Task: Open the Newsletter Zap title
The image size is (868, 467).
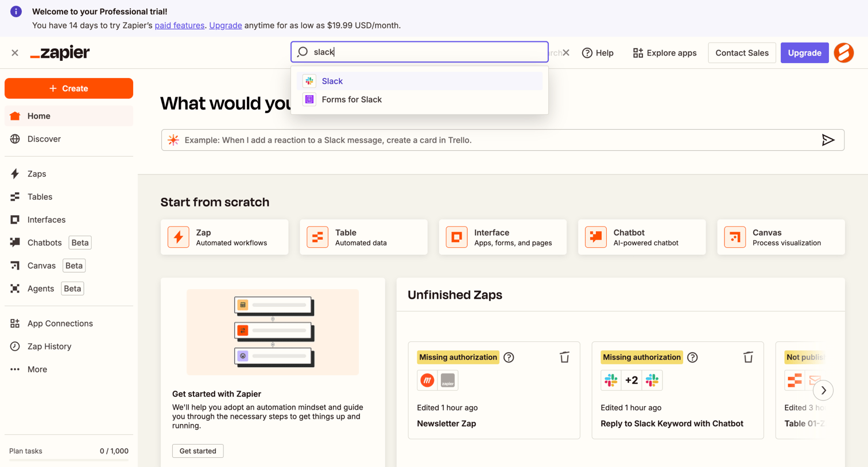Action: click(x=447, y=423)
